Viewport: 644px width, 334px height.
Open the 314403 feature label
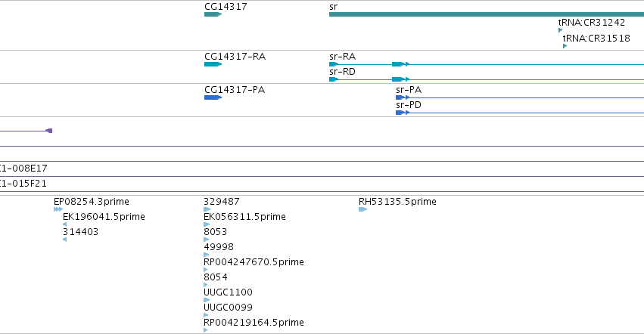[x=80, y=232]
